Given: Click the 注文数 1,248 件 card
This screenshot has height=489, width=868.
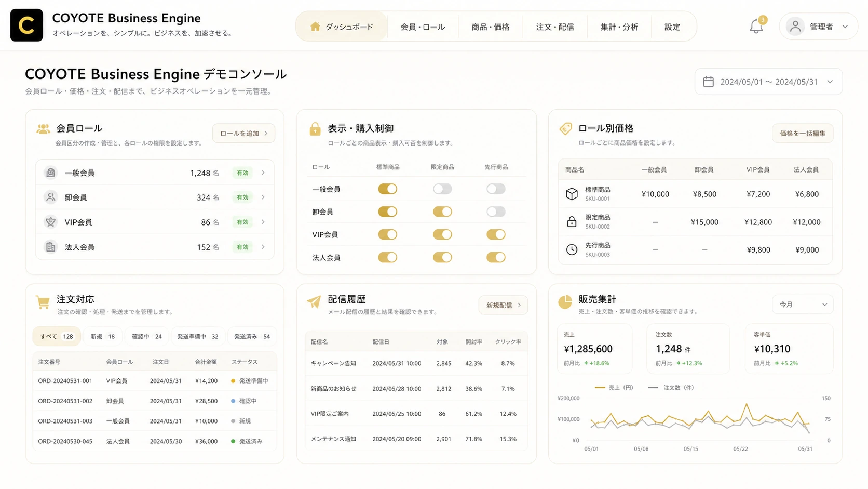Looking at the screenshot, I should (688, 349).
